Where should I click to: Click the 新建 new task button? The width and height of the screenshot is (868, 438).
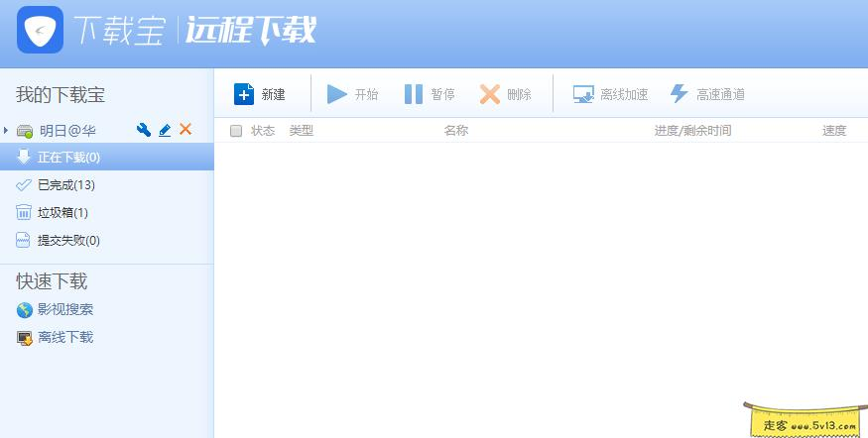click(x=260, y=94)
